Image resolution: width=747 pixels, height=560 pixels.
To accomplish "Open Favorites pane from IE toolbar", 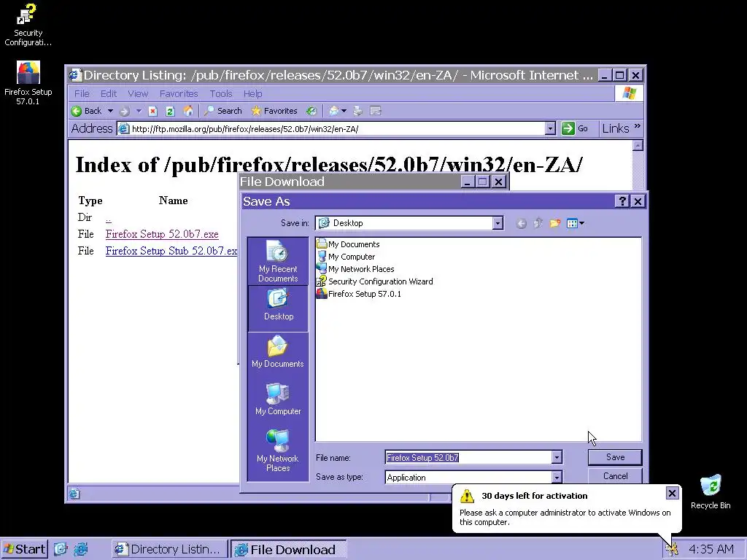I will (x=274, y=111).
